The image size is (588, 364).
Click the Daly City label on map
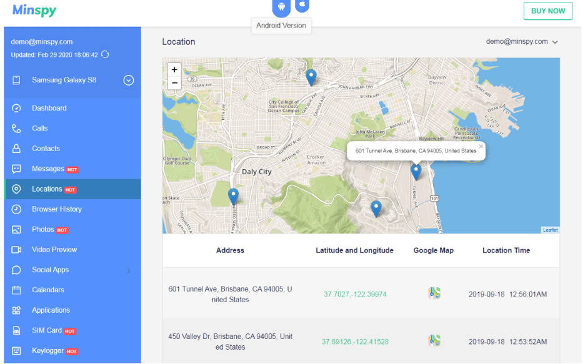256,172
